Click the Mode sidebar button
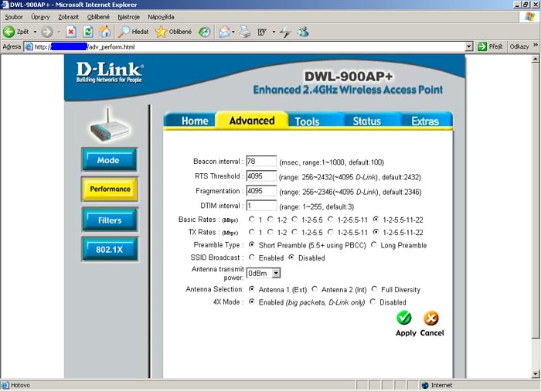The width and height of the screenshot is (541, 392). 109,160
